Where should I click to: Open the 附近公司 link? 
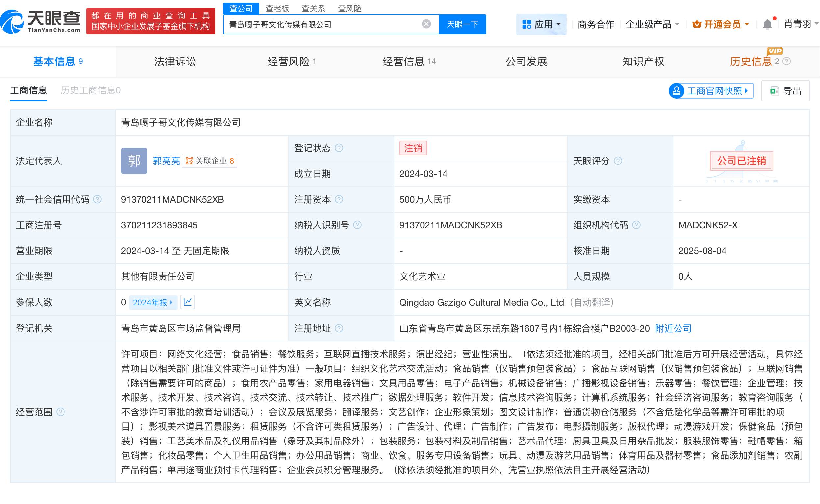[x=673, y=328]
